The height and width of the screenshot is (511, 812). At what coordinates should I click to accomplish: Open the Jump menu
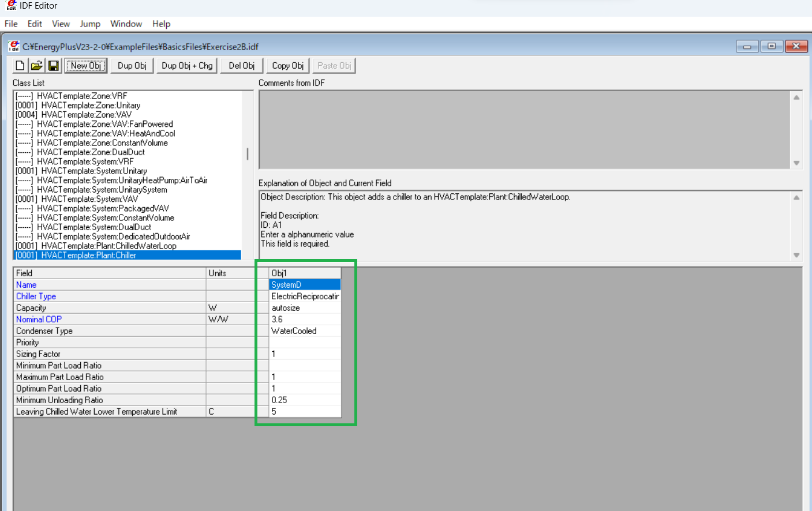coord(90,24)
